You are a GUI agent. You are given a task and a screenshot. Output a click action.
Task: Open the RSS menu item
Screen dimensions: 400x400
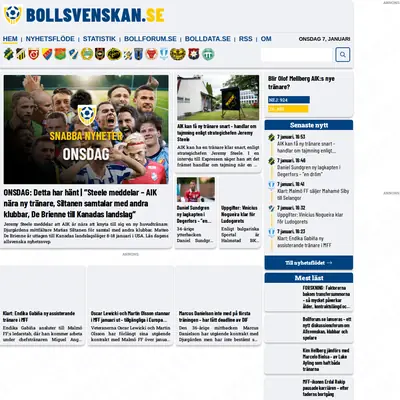pyautogui.click(x=246, y=39)
